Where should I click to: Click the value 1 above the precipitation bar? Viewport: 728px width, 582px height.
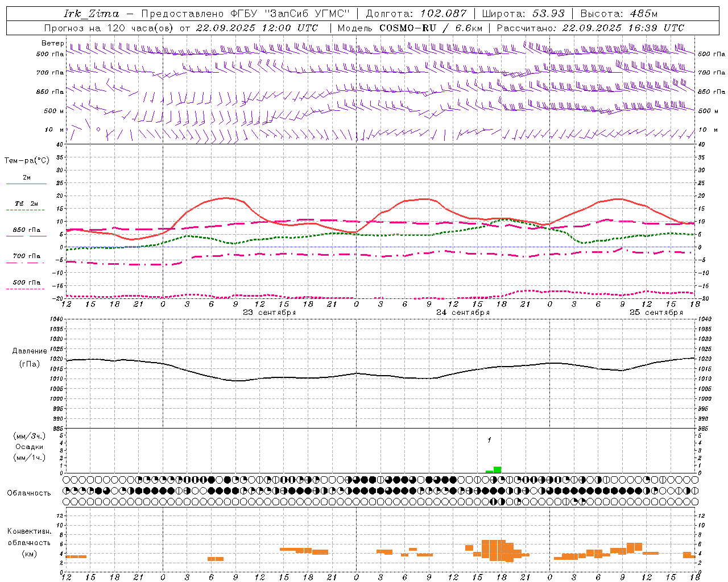[x=489, y=440]
